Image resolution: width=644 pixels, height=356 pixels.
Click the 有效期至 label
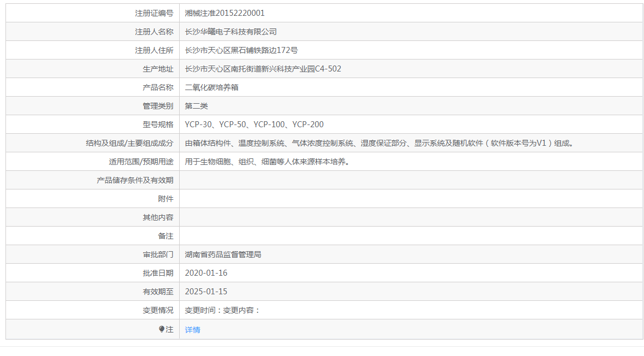(158, 292)
